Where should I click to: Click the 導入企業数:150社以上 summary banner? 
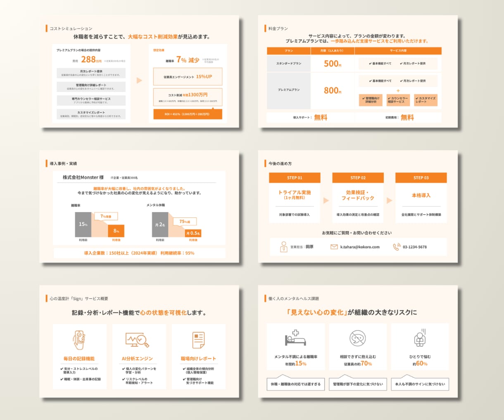click(x=139, y=253)
